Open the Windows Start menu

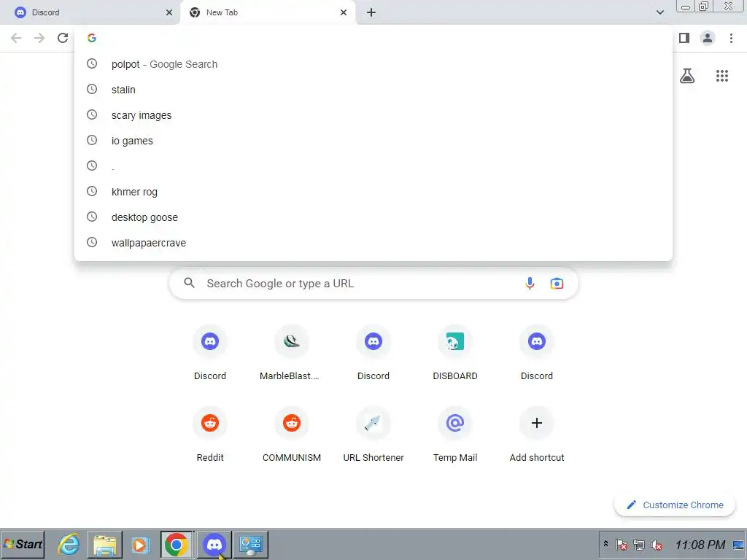(x=23, y=544)
